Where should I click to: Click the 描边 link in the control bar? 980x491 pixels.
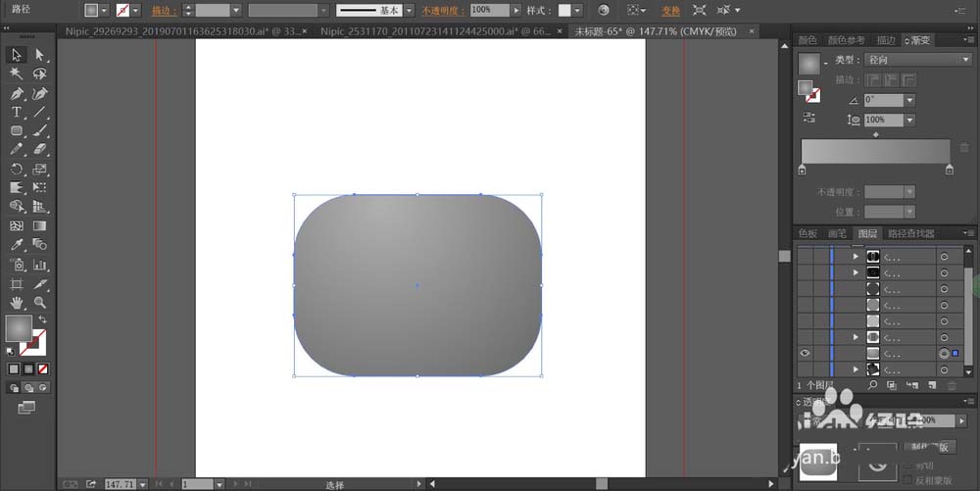[165, 11]
